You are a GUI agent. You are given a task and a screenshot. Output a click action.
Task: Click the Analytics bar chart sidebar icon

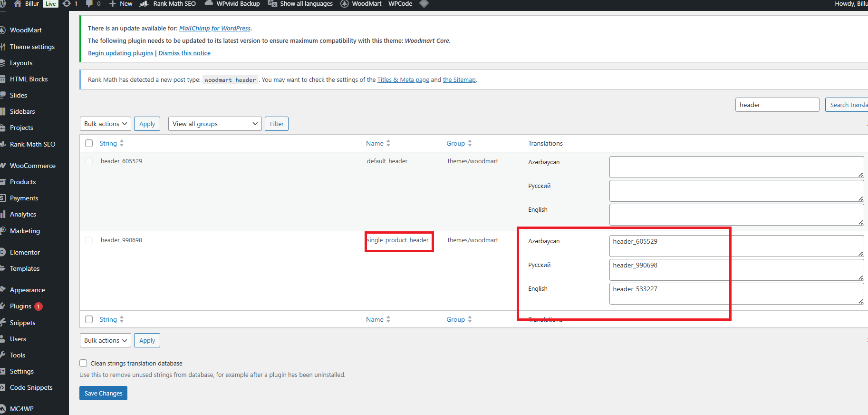tap(3, 214)
